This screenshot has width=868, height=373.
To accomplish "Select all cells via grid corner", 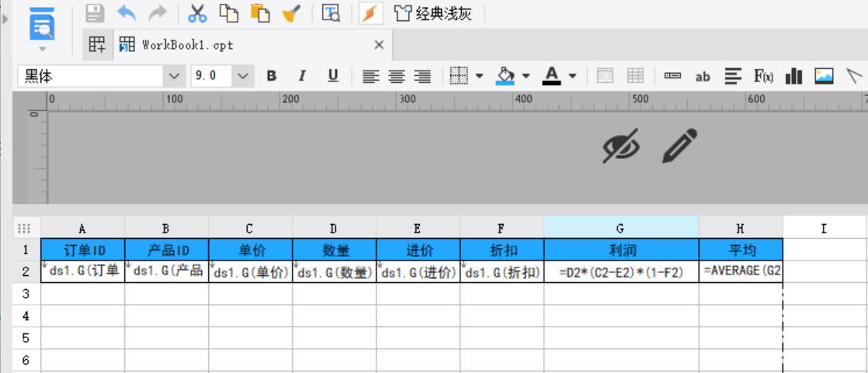I will click(24, 228).
